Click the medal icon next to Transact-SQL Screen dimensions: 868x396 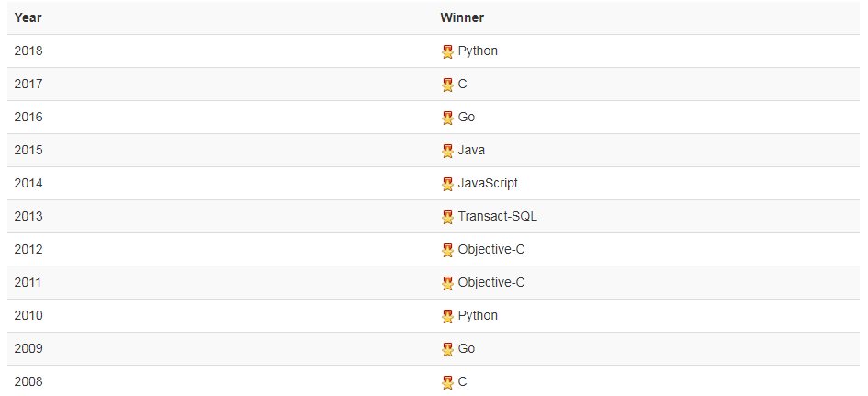point(447,217)
